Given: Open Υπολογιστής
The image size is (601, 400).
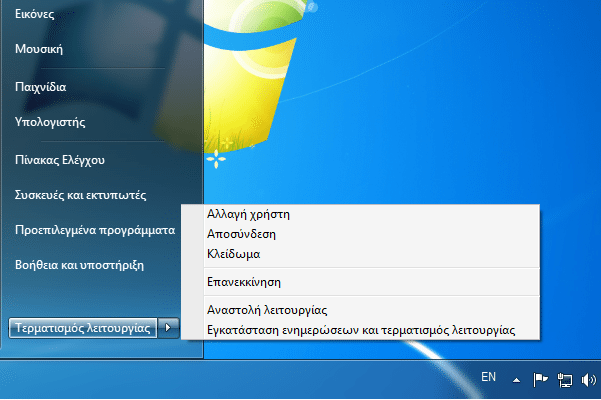Looking at the screenshot, I should (x=50, y=122).
